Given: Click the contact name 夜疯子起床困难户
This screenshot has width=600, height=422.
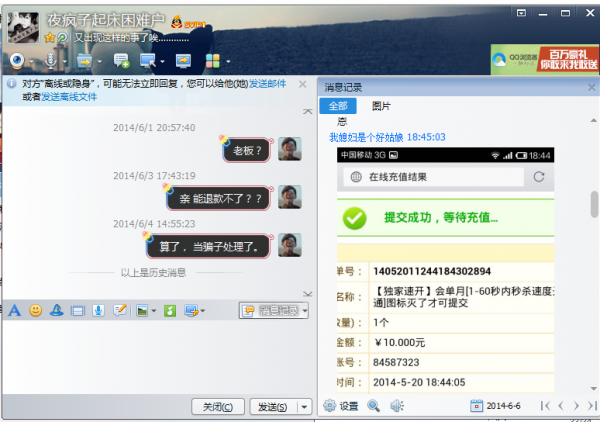Looking at the screenshot, I should 106,20.
